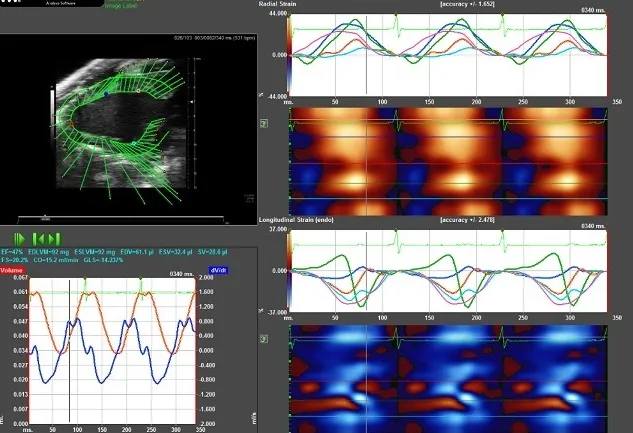
Task: Click the red apex point on the ultrasound trace
Action: 72,123
